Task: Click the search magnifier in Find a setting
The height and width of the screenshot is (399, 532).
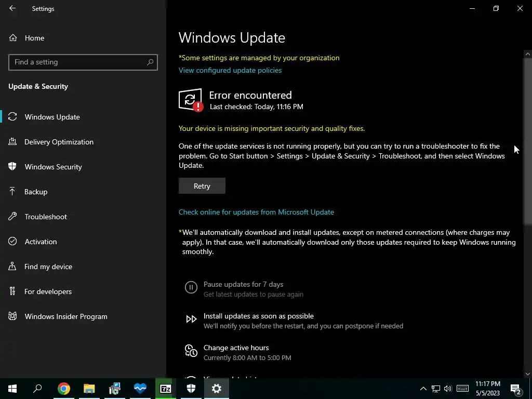Action: tap(150, 62)
